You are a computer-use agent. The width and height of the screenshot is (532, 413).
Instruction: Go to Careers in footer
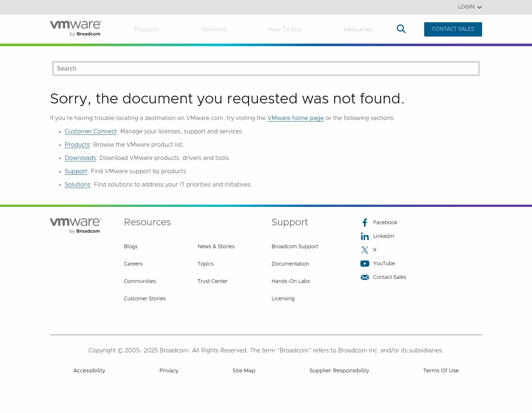[133, 264]
